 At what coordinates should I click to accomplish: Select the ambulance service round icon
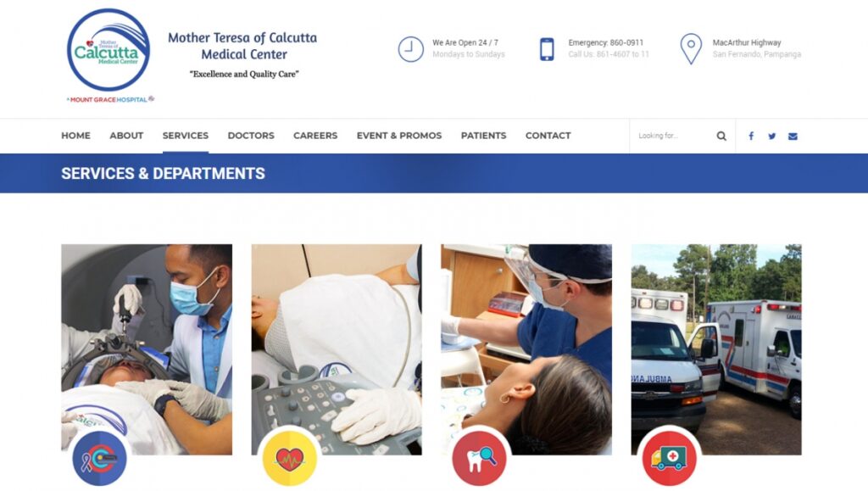coord(670,458)
